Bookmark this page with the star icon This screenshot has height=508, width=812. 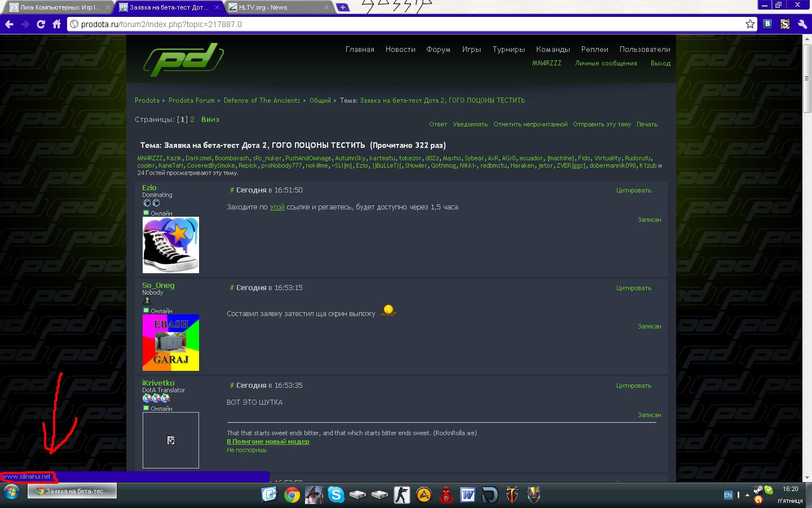click(x=750, y=24)
